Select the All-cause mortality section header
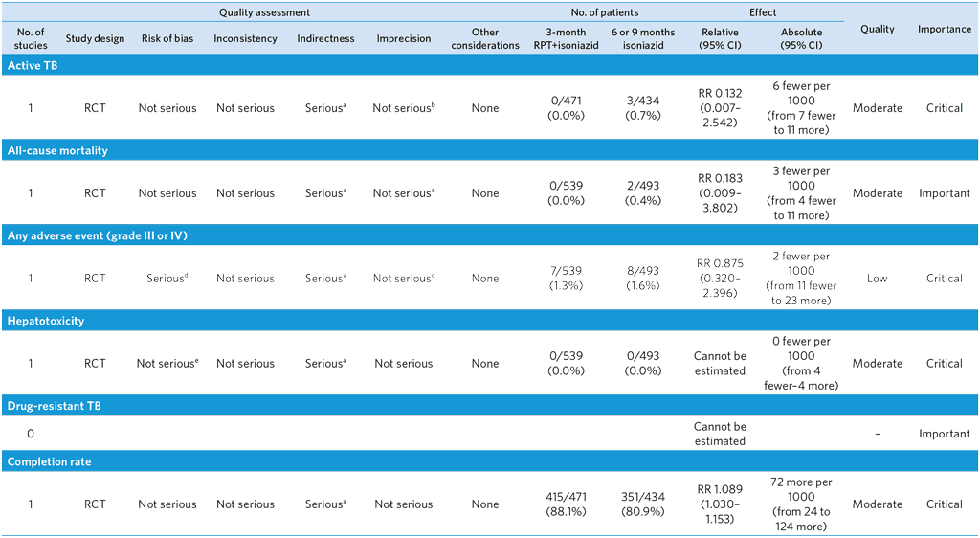The height and width of the screenshot is (538, 980). [x=57, y=150]
